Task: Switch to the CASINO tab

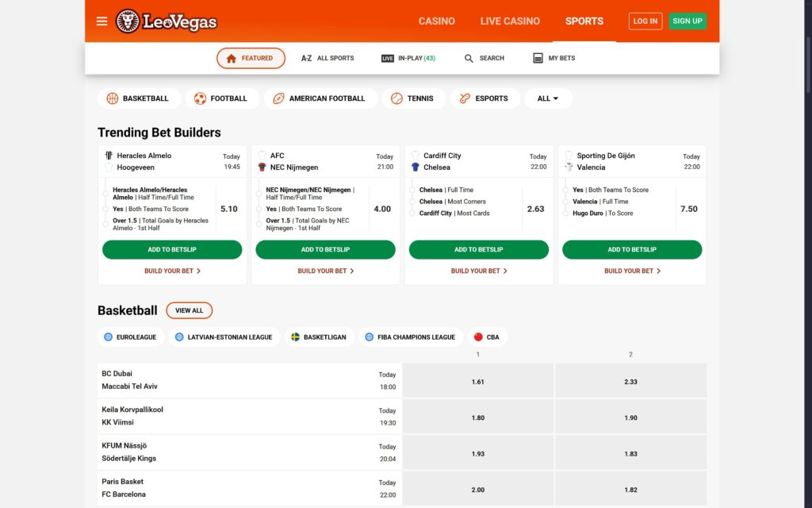Action: point(437,21)
